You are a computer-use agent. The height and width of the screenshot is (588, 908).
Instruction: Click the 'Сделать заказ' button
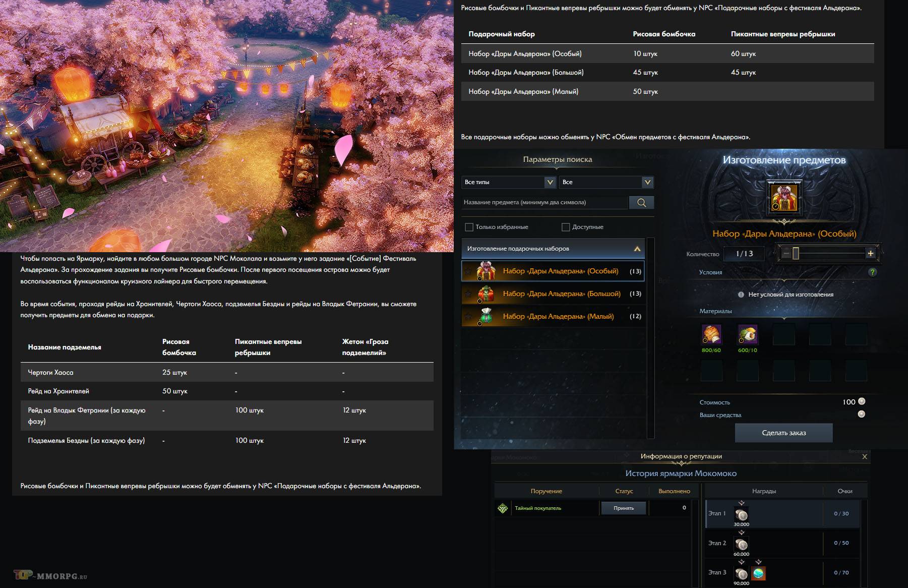783,433
